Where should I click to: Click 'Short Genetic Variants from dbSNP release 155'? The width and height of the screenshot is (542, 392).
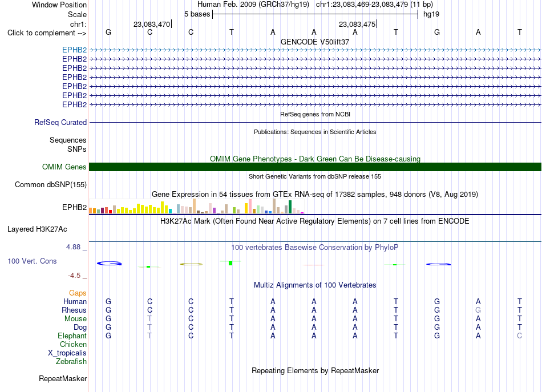pos(315,176)
